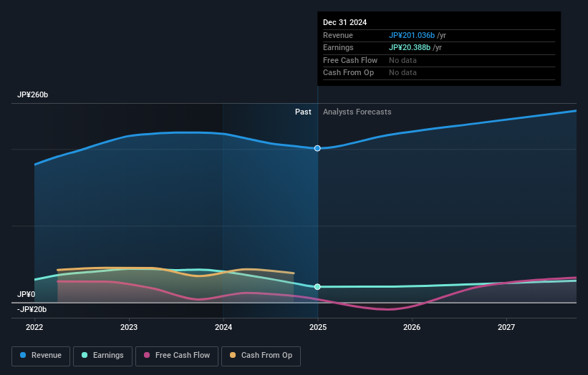
Task: Click No data beside Cash From Op
Action: [x=403, y=73]
